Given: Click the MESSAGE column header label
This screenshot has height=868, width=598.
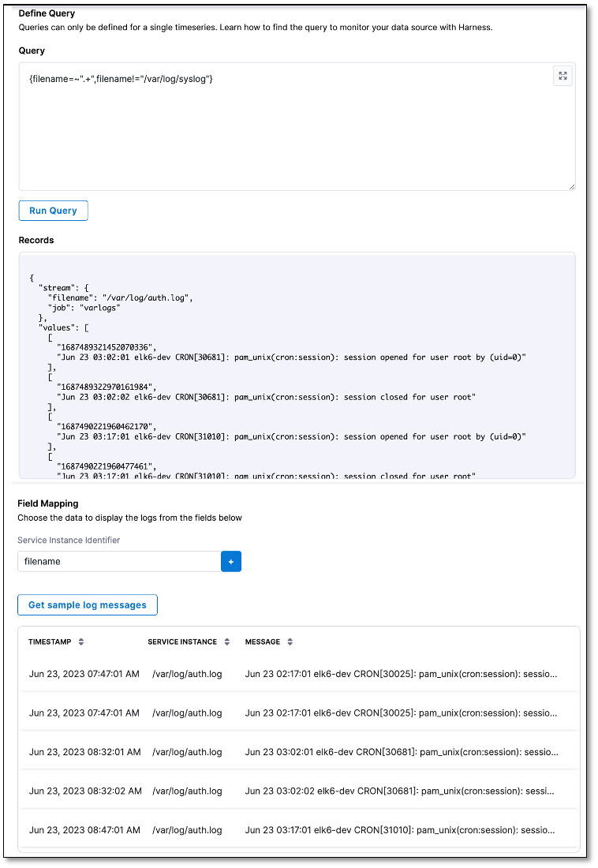Looking at the screenshot, I should (263, 642).
